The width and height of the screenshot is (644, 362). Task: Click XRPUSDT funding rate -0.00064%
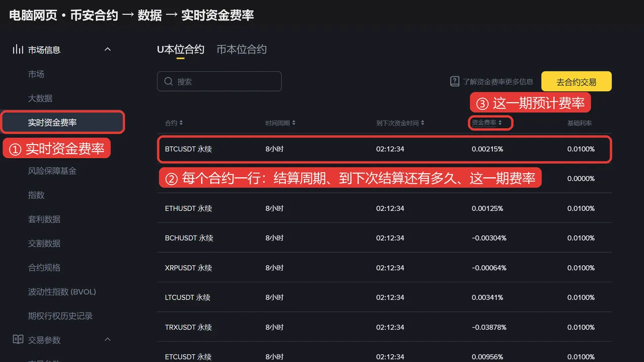489,268
